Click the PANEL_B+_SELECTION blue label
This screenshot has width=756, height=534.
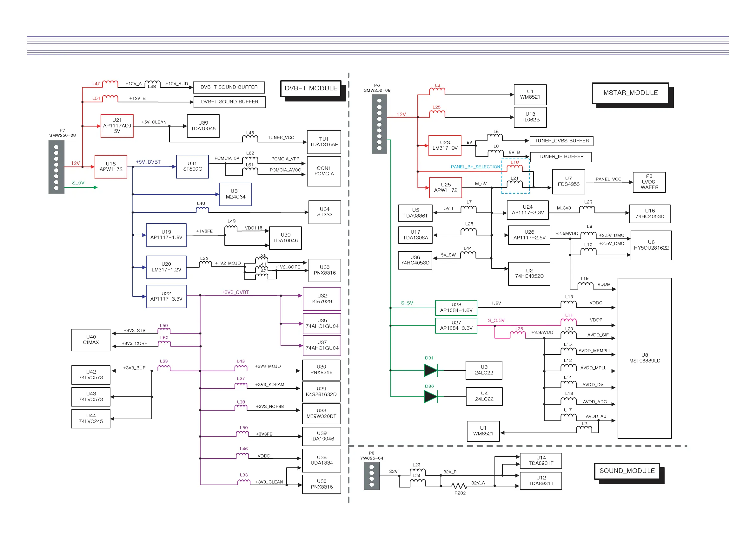point(475,167)
